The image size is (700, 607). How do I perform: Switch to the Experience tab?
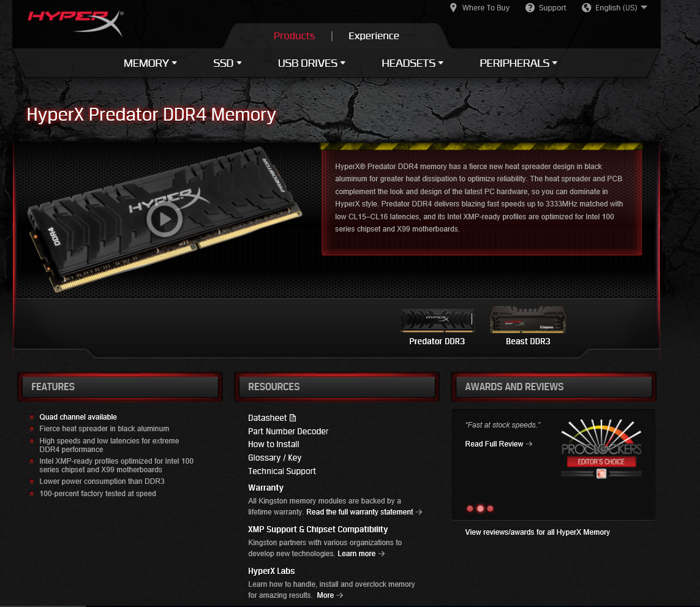[x=374, y=36]
